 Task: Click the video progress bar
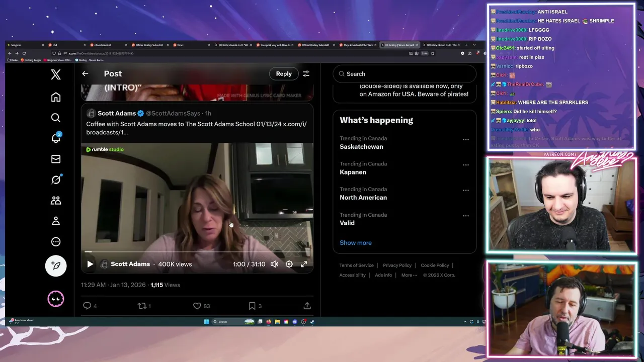pos(197,252)
